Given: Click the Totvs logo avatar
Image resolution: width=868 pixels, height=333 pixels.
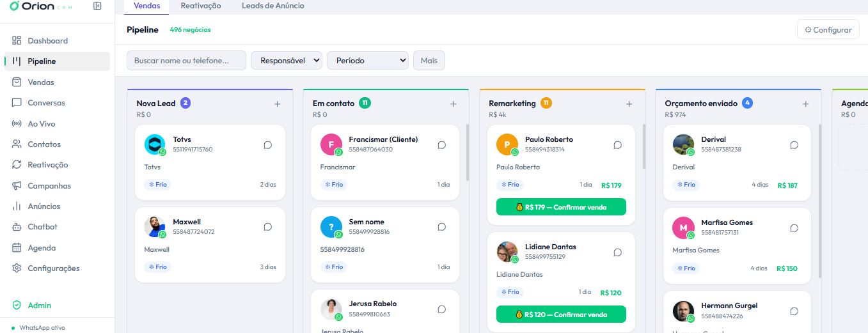Looking at the screenshot, I should click(x=155, y=144).
